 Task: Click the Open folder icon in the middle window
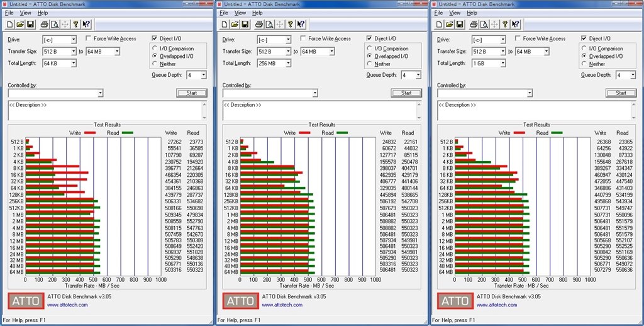coord(235,25)
